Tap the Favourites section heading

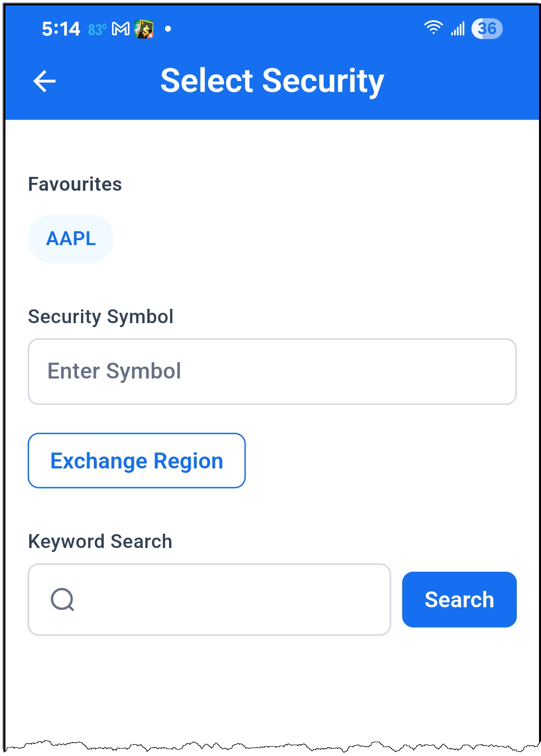[x=75, y=184]
